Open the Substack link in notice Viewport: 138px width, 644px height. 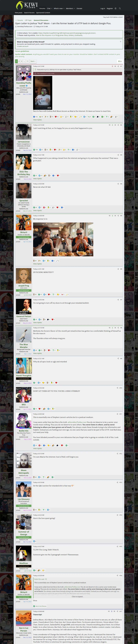click(78, 35)
